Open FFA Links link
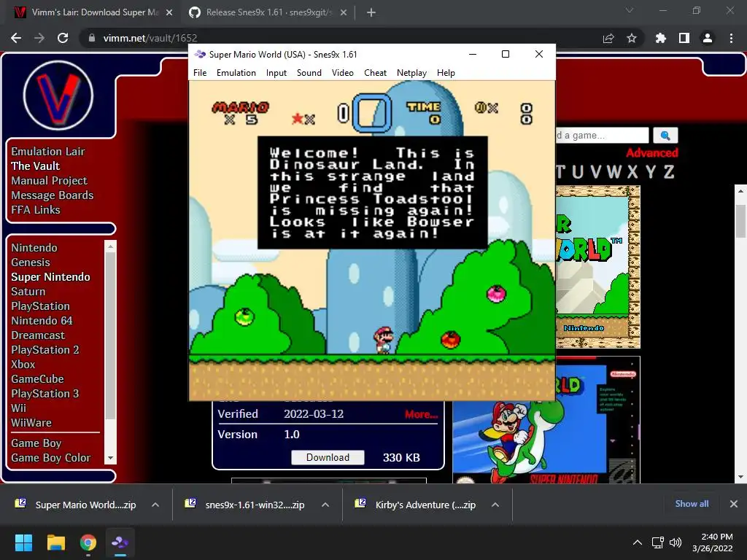 [36, 210]
